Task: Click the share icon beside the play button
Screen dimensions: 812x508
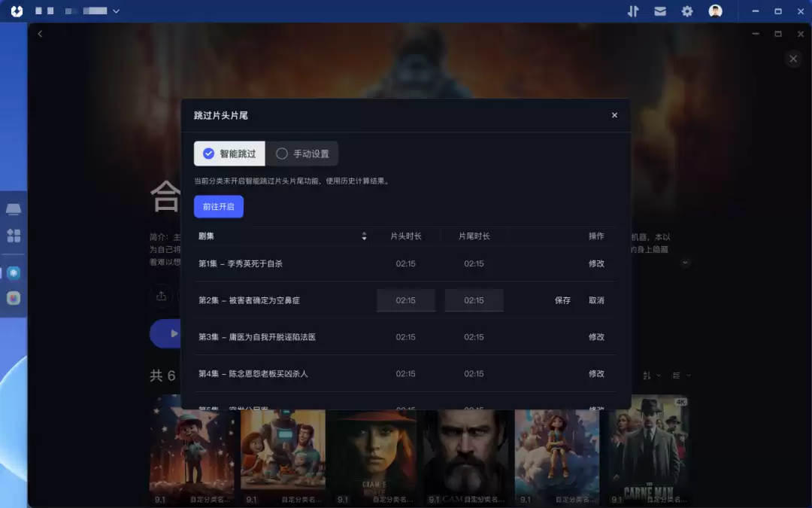Action: coord(162,297)
